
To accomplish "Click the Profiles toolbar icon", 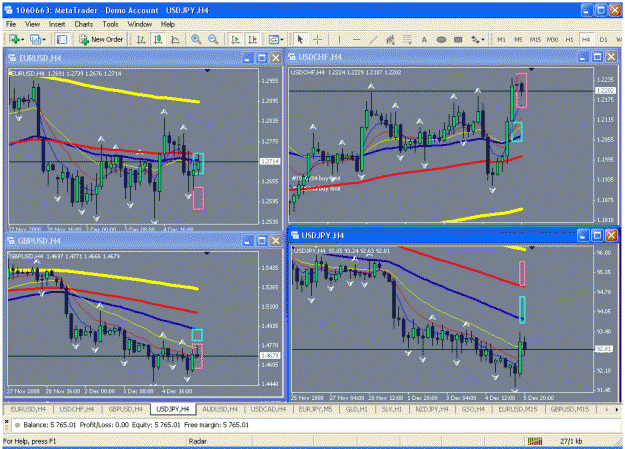I will coord(35,39).
